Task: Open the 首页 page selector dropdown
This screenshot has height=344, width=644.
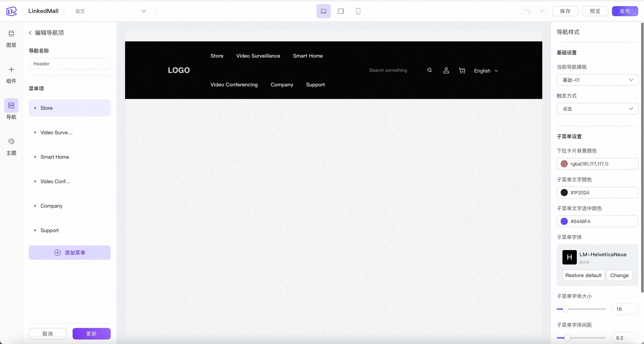Action: coord(144,11)
